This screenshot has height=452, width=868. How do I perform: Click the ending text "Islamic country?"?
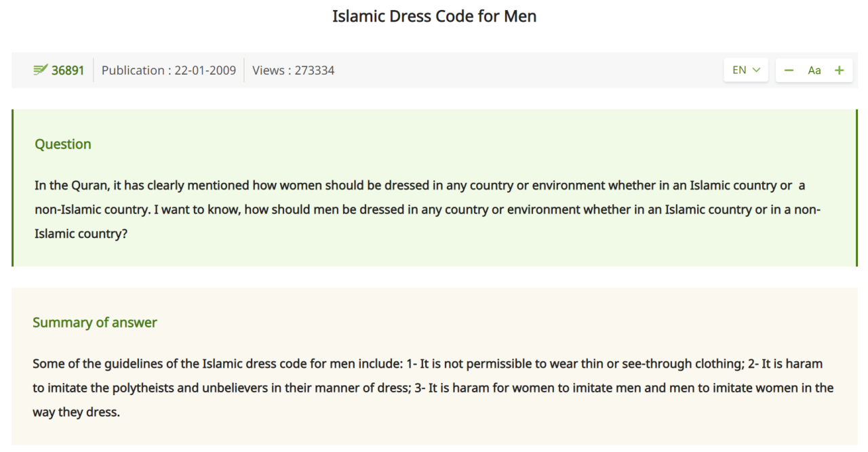tap(81, 234)
